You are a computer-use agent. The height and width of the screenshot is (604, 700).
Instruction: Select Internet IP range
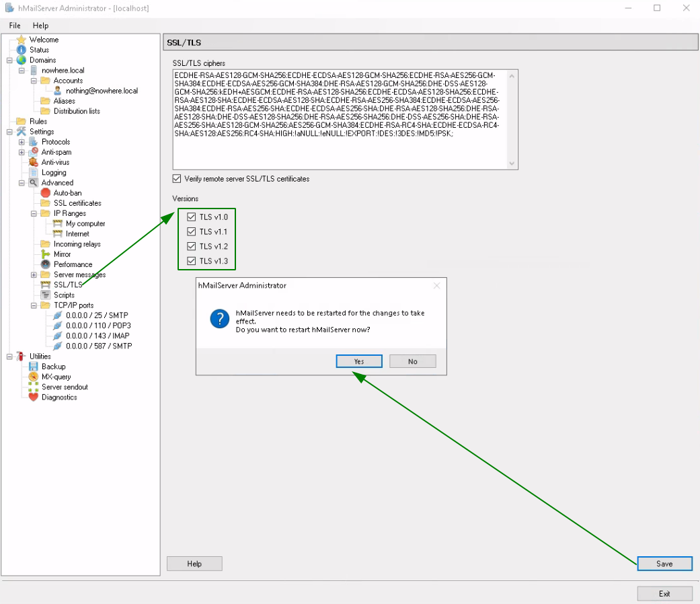(77, 234)
